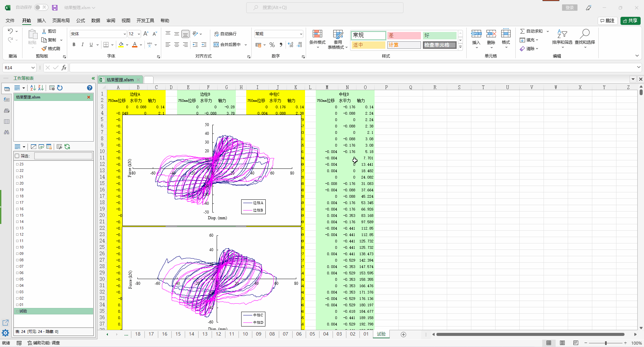Click the Save icon in title bar
This screenshot has height=347, width=644.
(x=55, y=7)
